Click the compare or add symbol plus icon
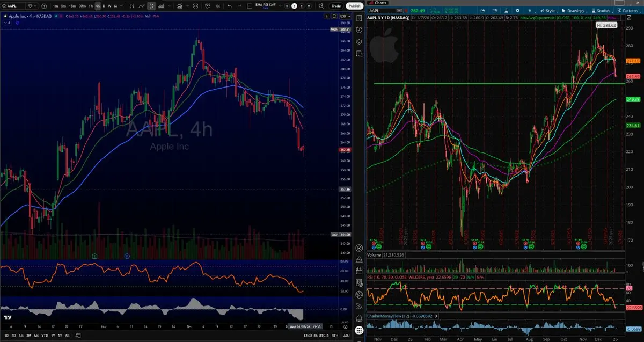The height and width of the screenshot is (342, 644). pyautogui.click(x=44, y=6)
